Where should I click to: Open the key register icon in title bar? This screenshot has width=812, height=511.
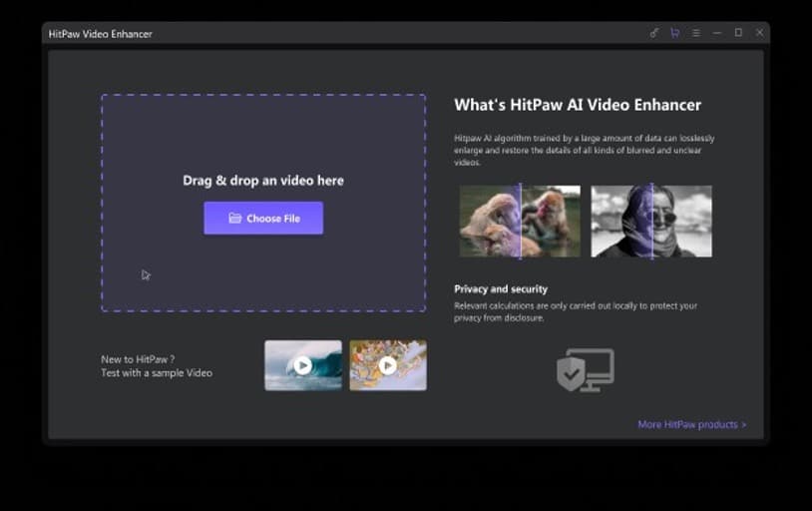click(654, 33)
